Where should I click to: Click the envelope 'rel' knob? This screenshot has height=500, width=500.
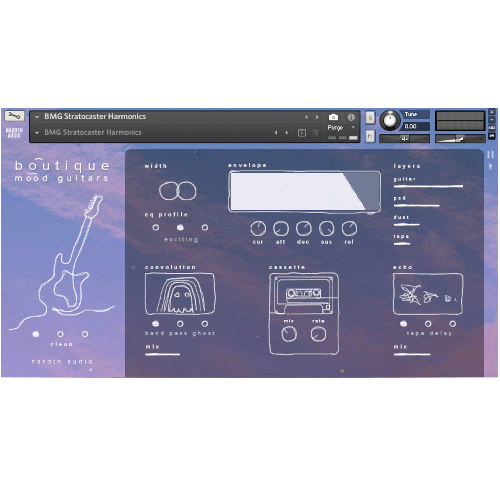pos(349,228)
